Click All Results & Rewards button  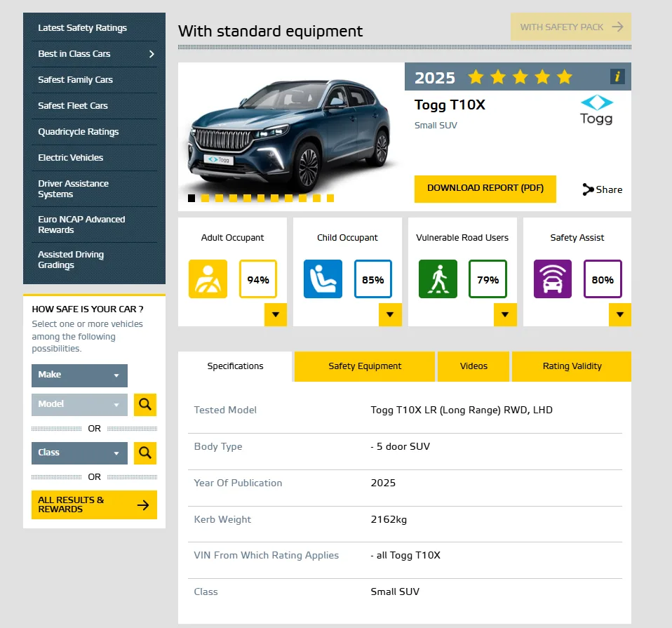[x=94, y=505]
